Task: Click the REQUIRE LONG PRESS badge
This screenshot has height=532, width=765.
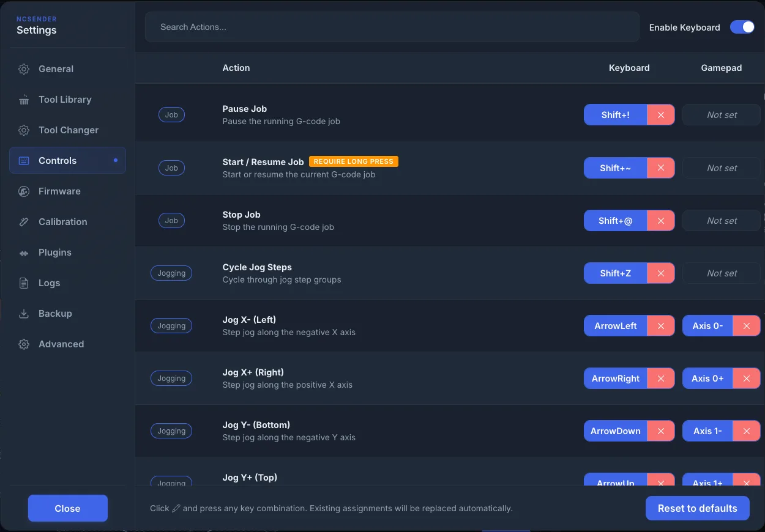Action: coord(353,161)
